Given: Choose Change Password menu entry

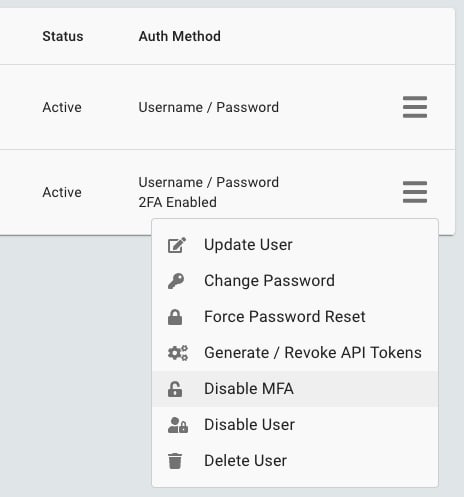Looking at the screenshot, I should 295,281.
